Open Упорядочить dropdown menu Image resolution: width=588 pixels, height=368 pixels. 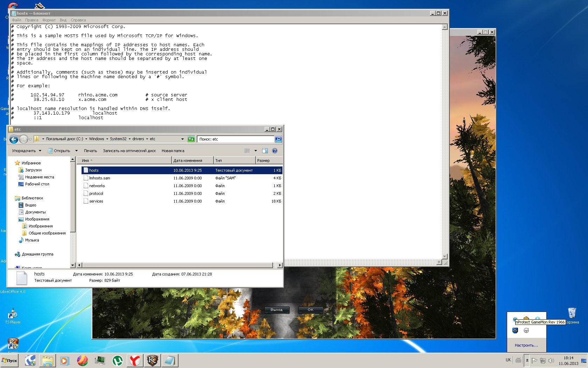pyautogui.click(x=27, y=151)
